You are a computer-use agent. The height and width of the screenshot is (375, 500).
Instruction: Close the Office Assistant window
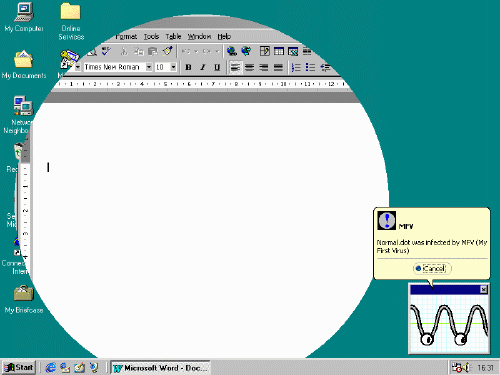pyautogui.click(x=484, y=289)
